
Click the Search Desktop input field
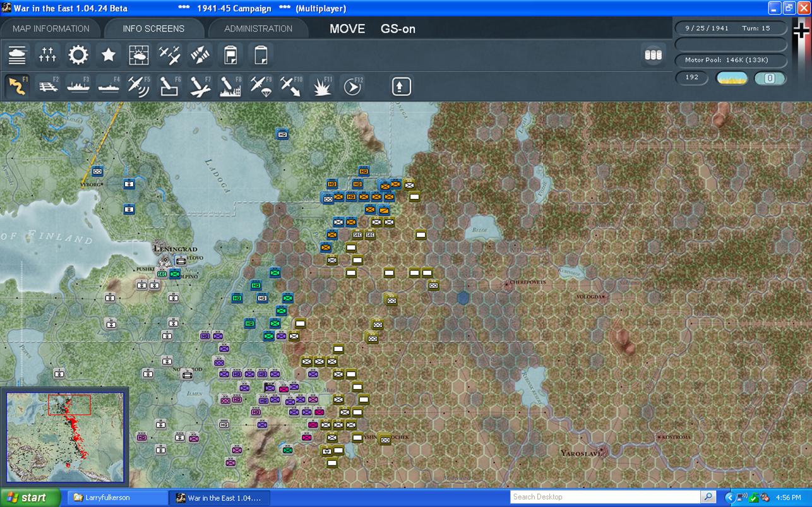click(606, 497)
